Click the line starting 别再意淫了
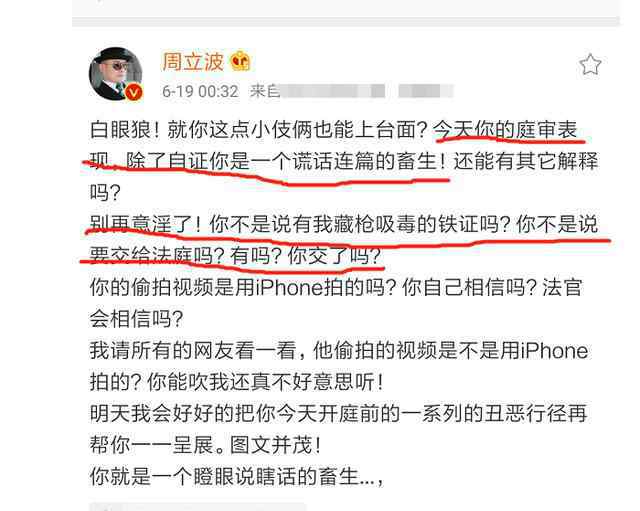 344,224
